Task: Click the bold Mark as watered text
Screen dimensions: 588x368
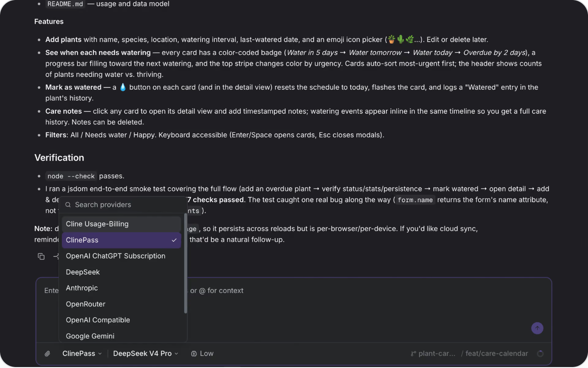Action: tap(73, 87)
